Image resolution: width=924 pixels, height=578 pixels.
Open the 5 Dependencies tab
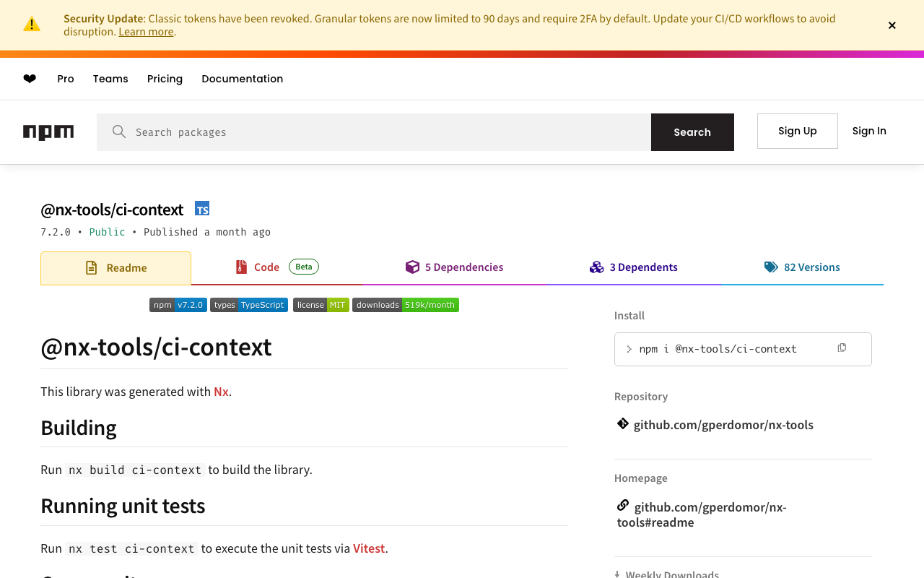(x=454, y=267)
